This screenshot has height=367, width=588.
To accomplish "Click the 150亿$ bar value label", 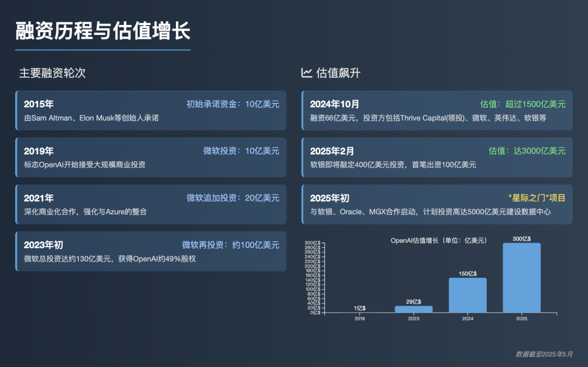I will tap(468, 274).
